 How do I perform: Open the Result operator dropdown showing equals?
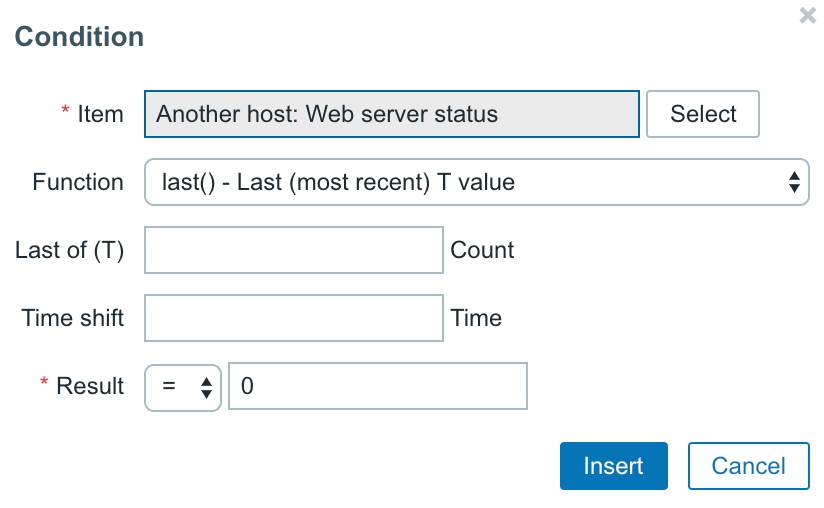click(x=182, y=388)
